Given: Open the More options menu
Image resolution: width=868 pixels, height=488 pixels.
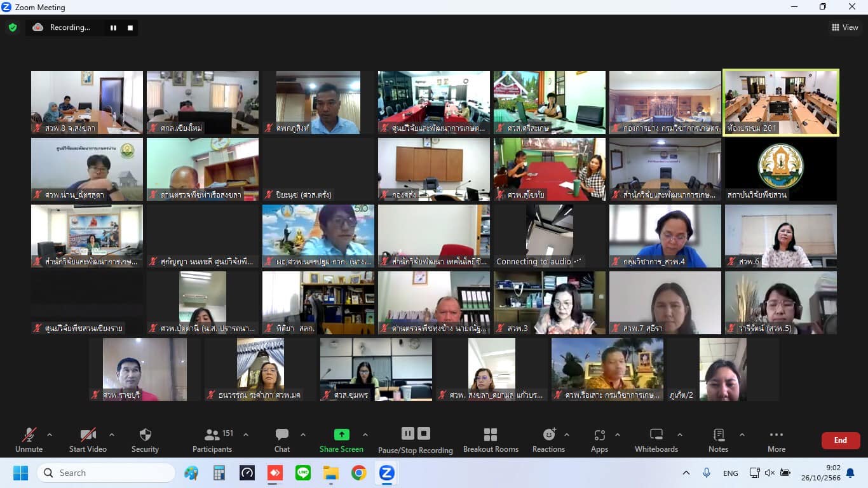Looking at the screenshot, I should point(776,435).
